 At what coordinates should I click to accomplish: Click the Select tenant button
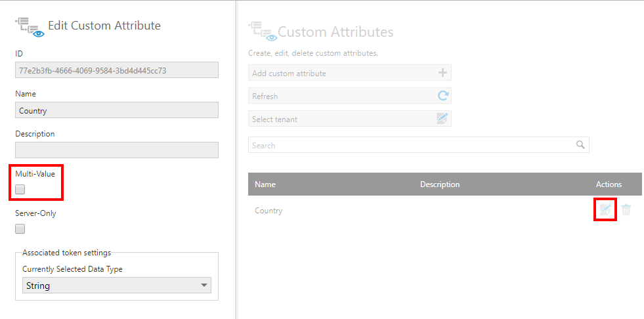[349, 119]
